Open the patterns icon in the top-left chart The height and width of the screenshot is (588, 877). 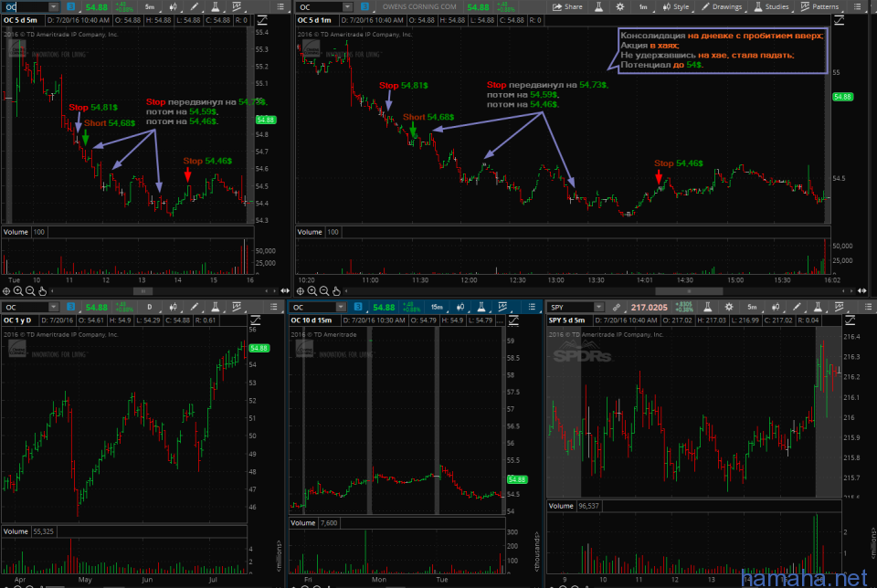click(237, 6)
